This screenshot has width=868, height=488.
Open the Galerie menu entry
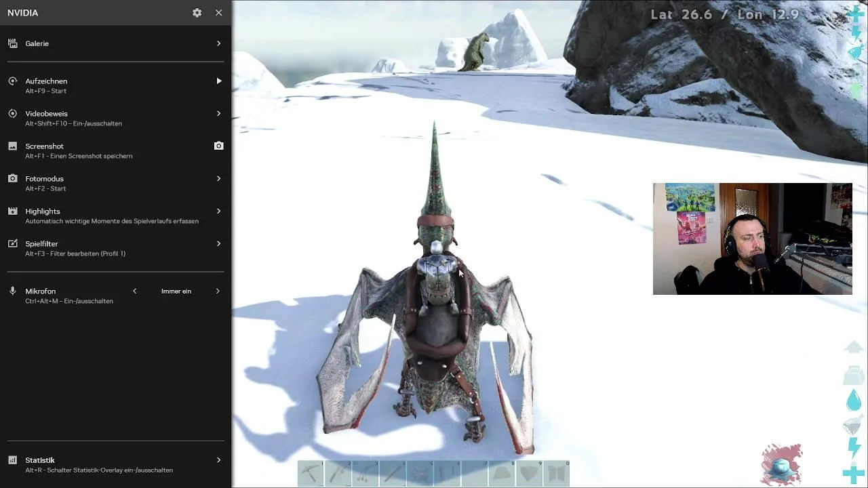115,43
